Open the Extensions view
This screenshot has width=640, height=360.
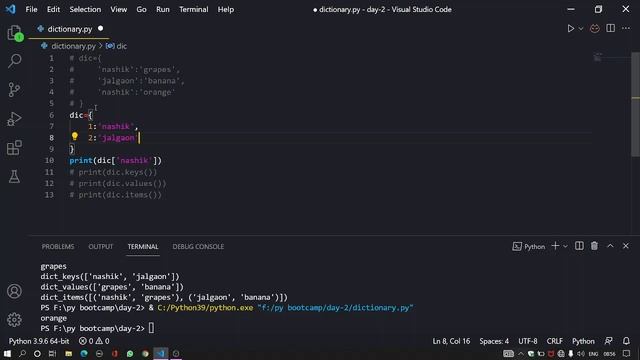tap(14, 148)
